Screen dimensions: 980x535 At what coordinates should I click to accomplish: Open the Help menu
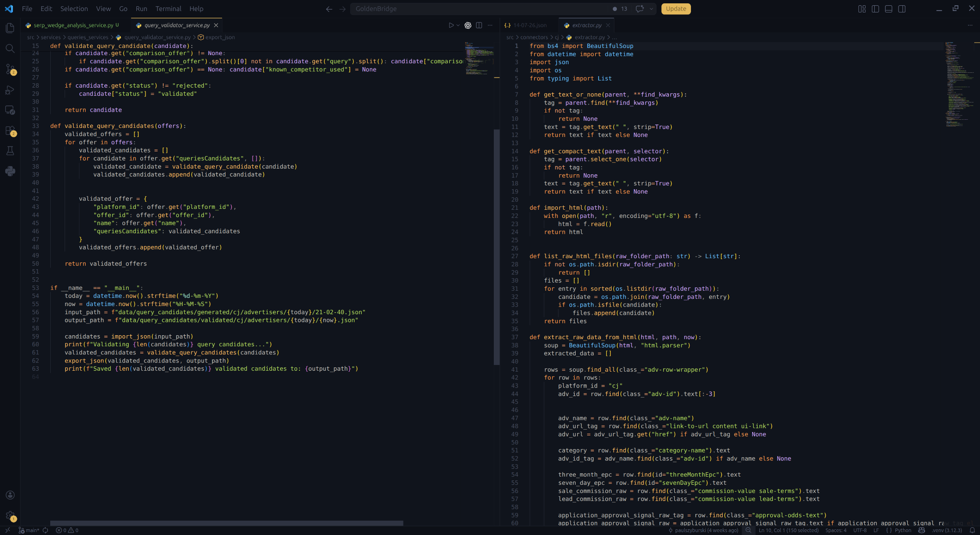(196, 9)
